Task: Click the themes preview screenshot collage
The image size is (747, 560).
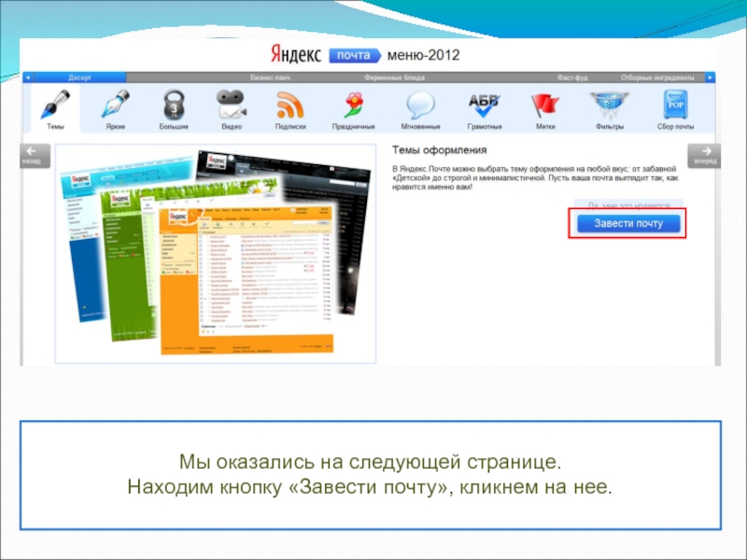Action: pos(216,253)
